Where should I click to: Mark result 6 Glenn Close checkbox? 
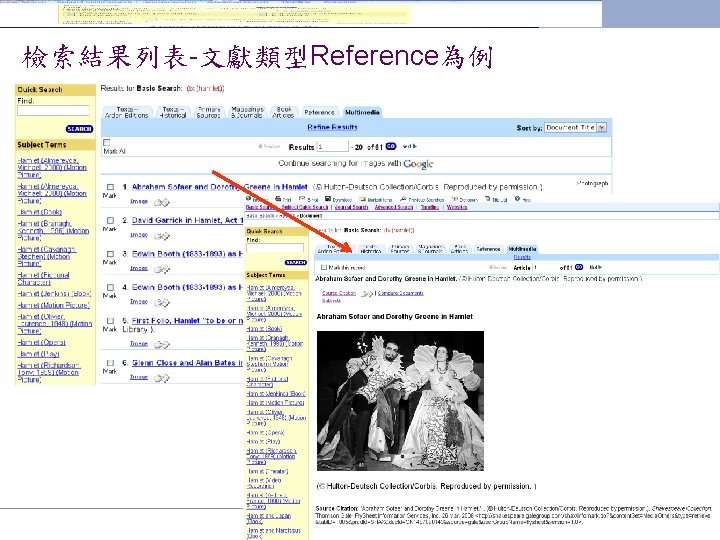pos(110,363)
